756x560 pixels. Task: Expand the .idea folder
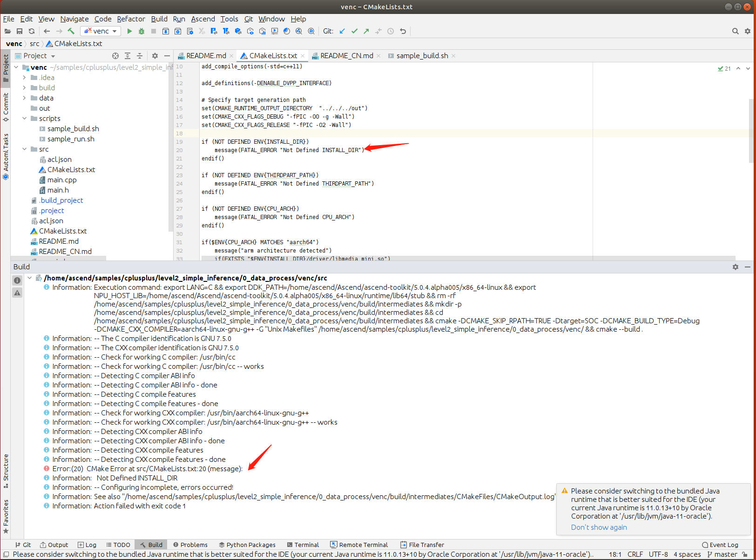(x=25, y=78)
